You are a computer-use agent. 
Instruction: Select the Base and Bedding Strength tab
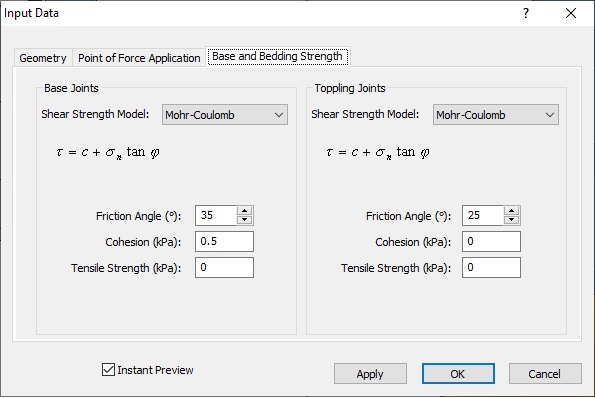[x=277, y=57]
